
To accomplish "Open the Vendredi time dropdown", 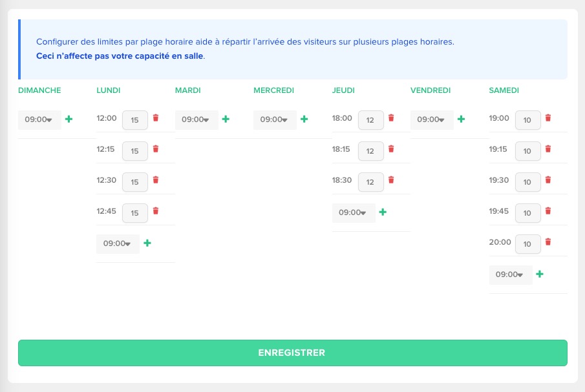I will pos(432,119).
